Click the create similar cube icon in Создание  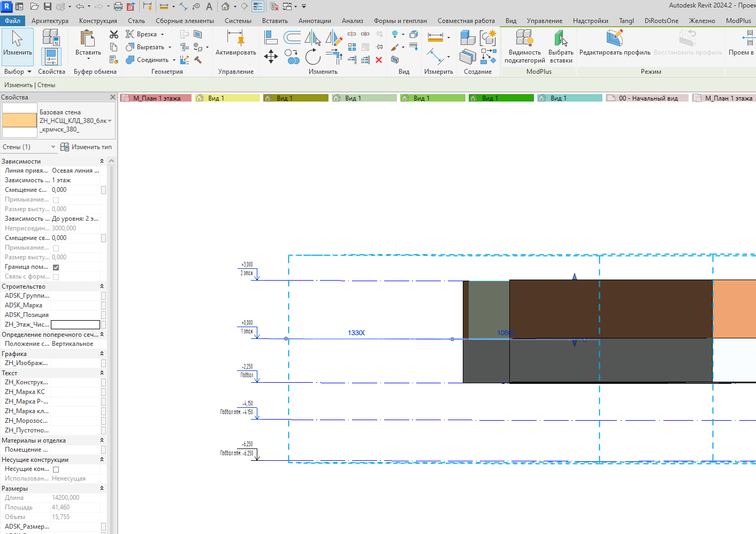click(468, 37)
